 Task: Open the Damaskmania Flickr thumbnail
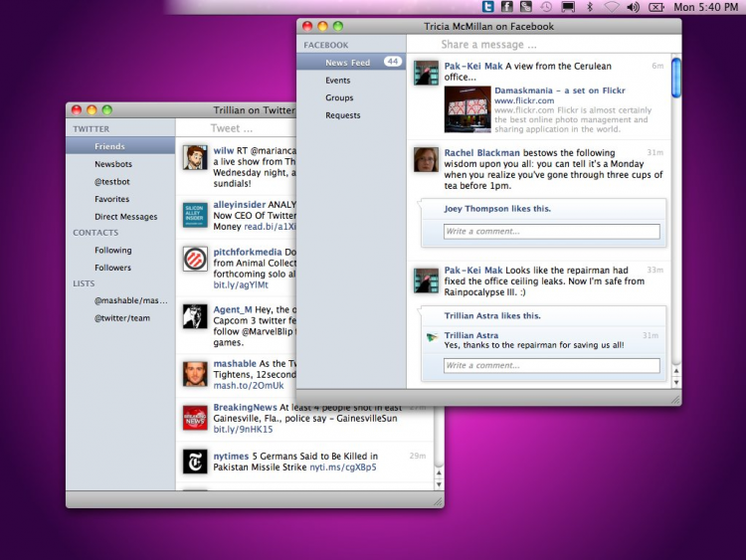(x=467, y=109)
